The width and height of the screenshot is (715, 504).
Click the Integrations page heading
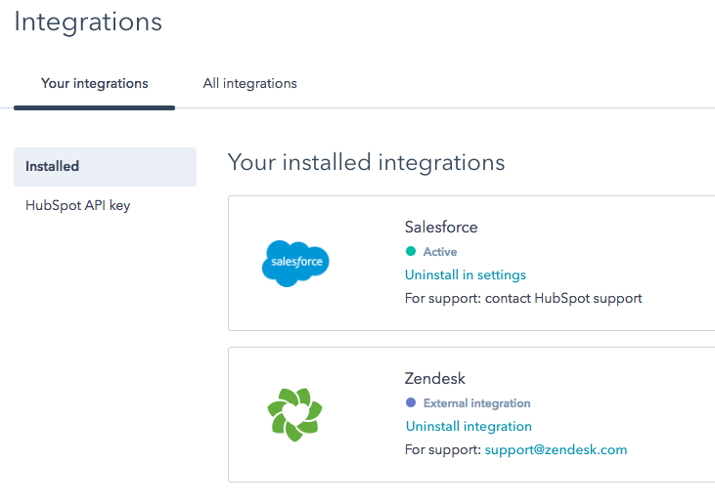(88, 22)
